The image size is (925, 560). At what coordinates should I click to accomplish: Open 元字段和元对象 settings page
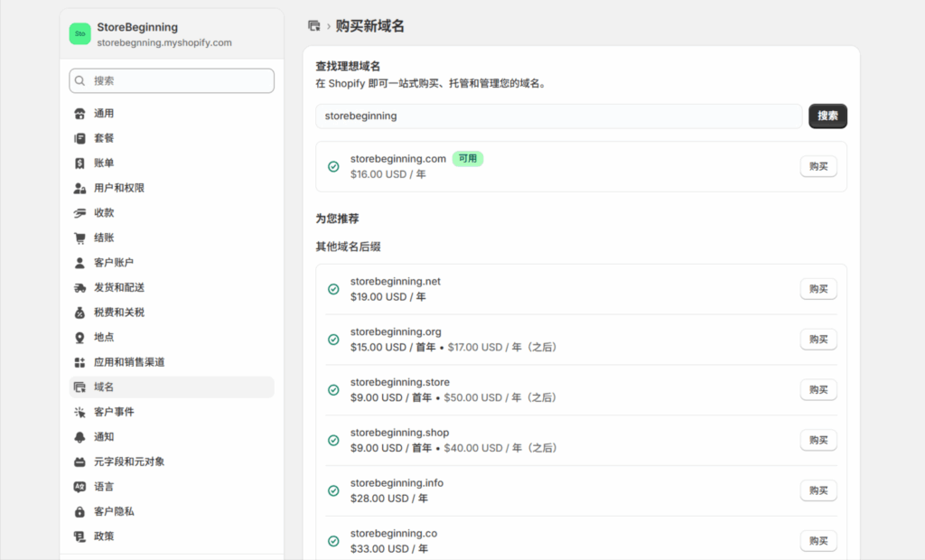click(129, 462)
